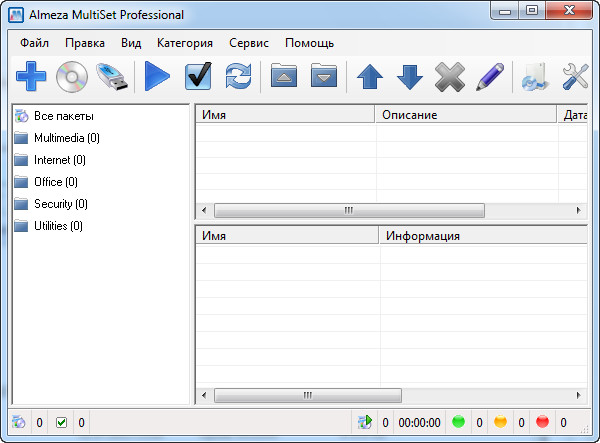Click the USB flash drive icon
The height and width of the screenshot is (443, 600).
(x=113, y=76)
